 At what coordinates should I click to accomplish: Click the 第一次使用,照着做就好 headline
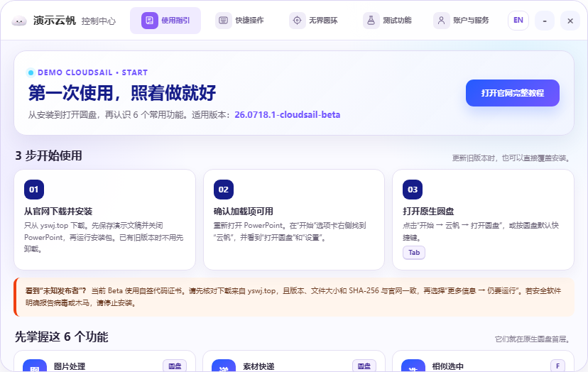[122, 93]
